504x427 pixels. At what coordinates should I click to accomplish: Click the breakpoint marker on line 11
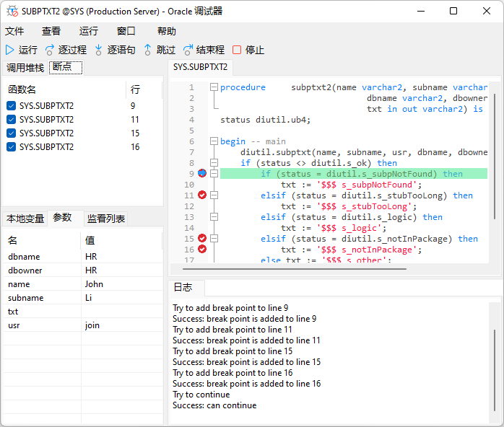point(202,195)
